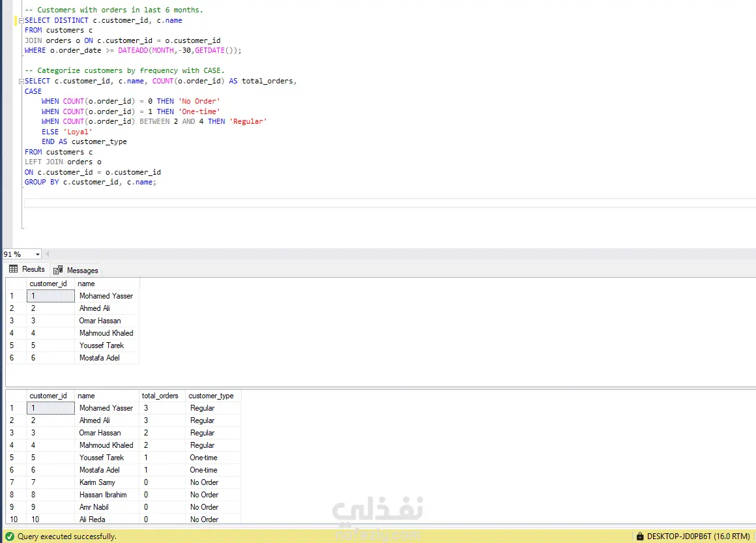The width and height of the screenshot is (756, 543).
Task: Click the lock icon beside DESKTOP-JD0PB6T
Action: pyautogui.click(x=640, y=536)
